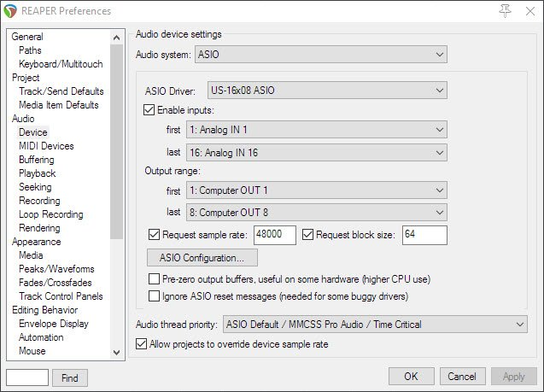The image size is (544, 392).
Task: Open Media page under Appearance
Action: point(32,255)
